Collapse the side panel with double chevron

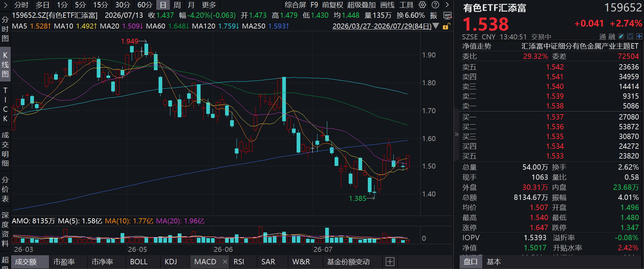[x=457, y=134]
